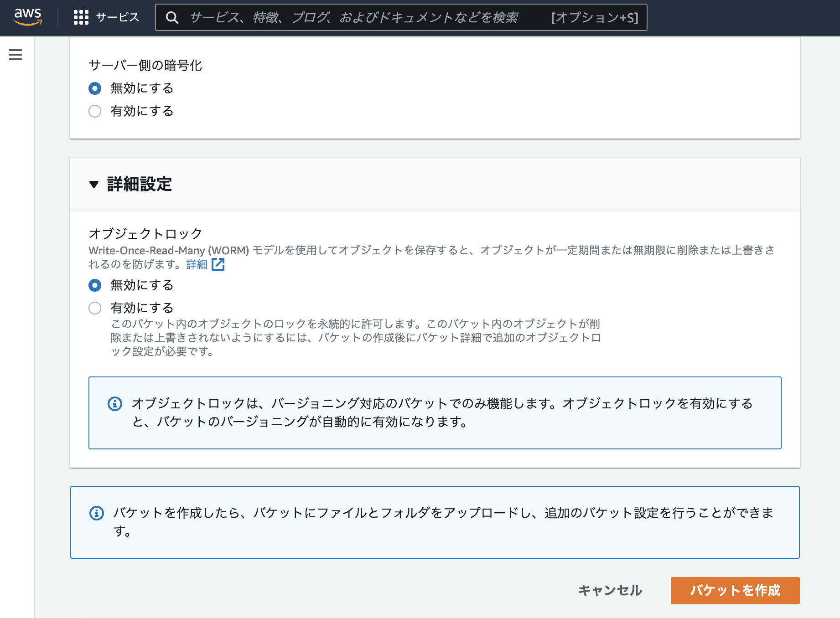The height and width of the screenshot is (618, 840).
Task: Collapse the 詳細設定 section triangle
Action: click(x=94, y=185)
